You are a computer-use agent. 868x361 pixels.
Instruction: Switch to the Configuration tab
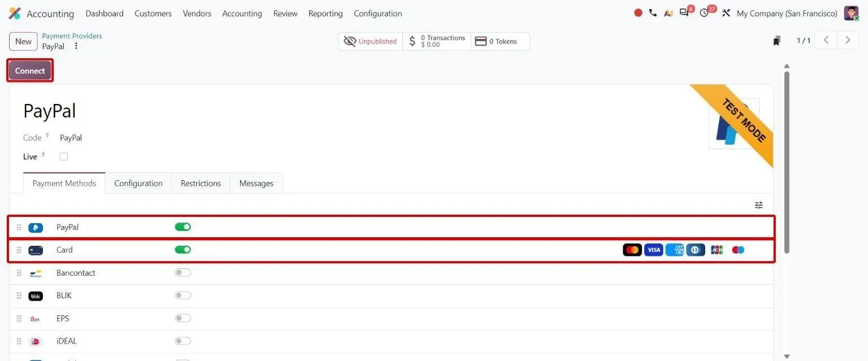point(138,184)
